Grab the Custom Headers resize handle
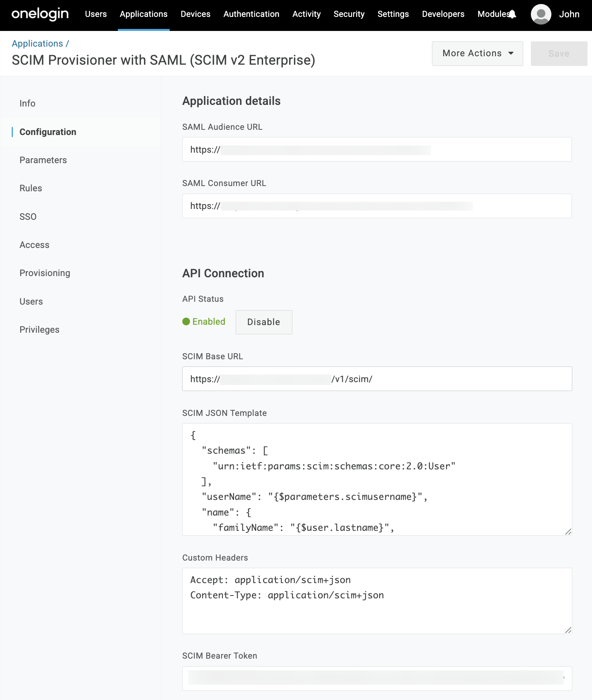The height and width of the screenshot is (700, 592). pos(568,630)
